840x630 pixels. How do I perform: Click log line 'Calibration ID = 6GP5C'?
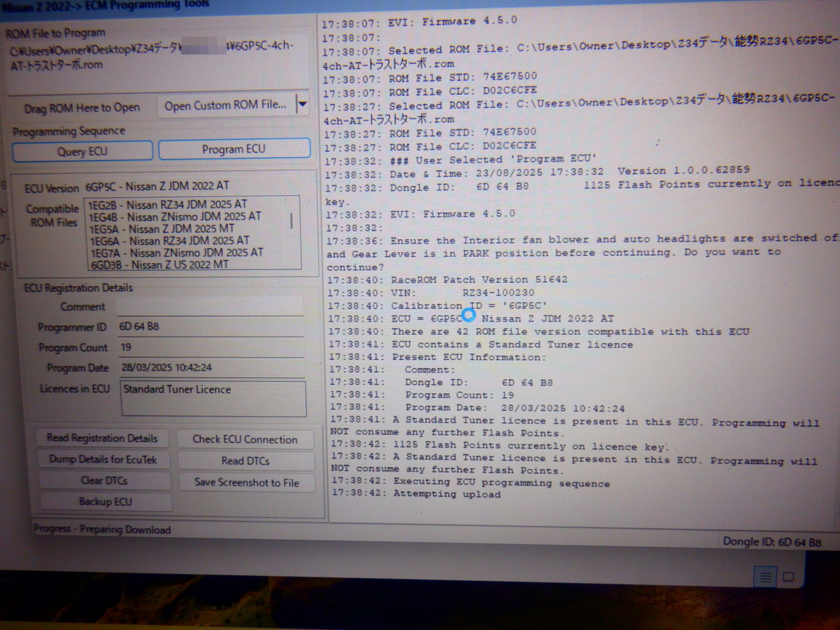(438, 306)
